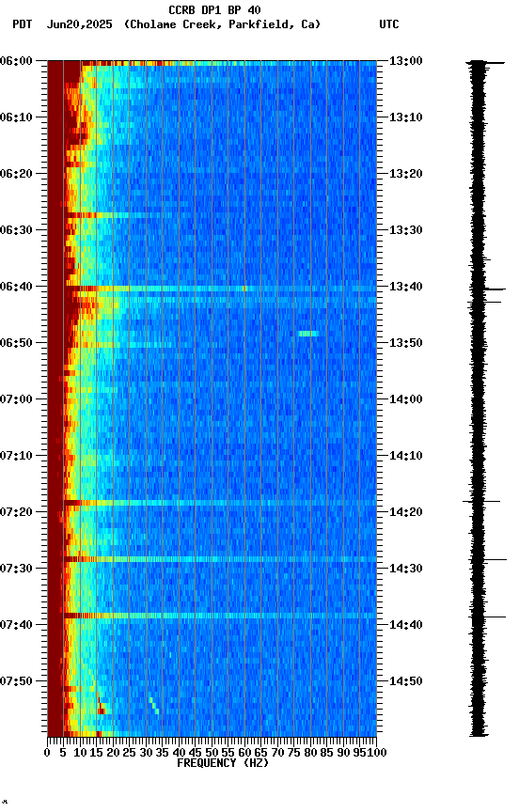Click the 06:10 PDT time tick label
Viewport: 519px width, 812px height.
16,117
